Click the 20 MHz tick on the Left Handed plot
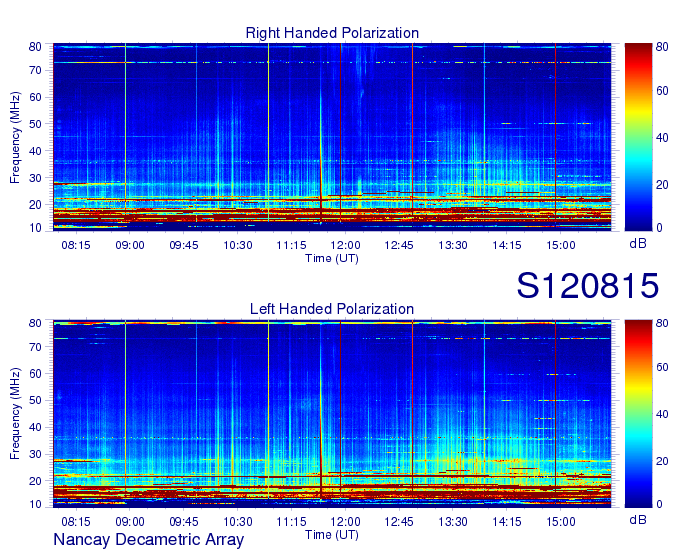 pos(35,481)
